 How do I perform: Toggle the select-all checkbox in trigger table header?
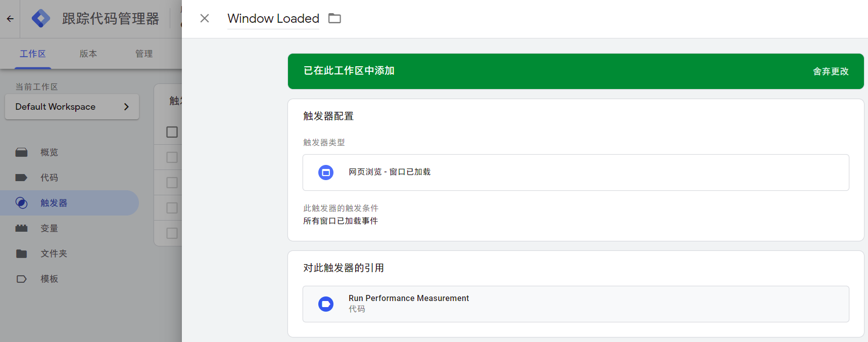coord(172,132)
